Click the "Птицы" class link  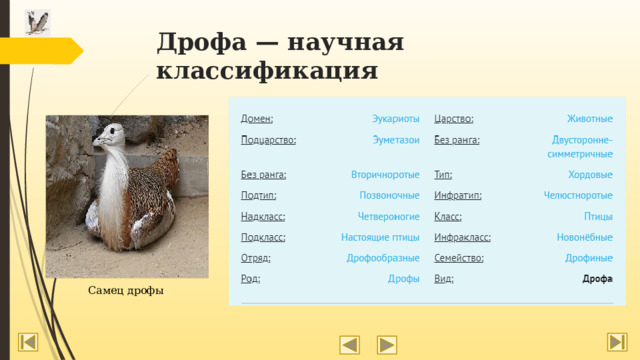[x=598, y=217]
